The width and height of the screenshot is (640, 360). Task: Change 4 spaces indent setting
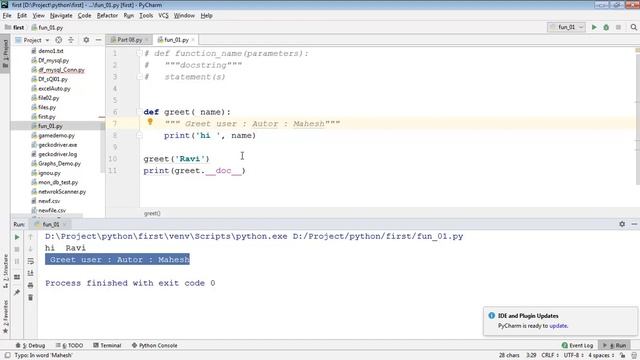pos(601,356)
